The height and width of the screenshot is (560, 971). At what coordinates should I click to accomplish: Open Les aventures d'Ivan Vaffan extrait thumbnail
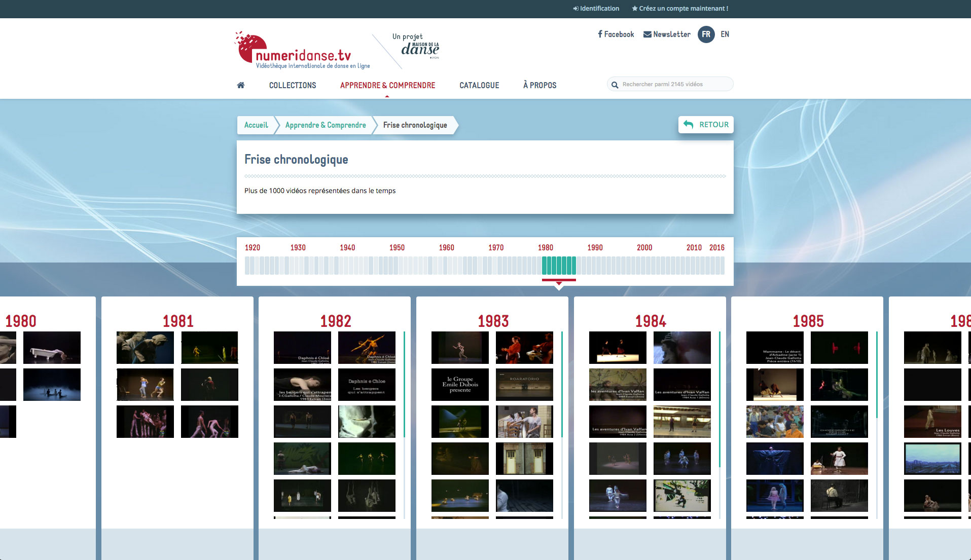pyautogui.click(x=618, y=385)
